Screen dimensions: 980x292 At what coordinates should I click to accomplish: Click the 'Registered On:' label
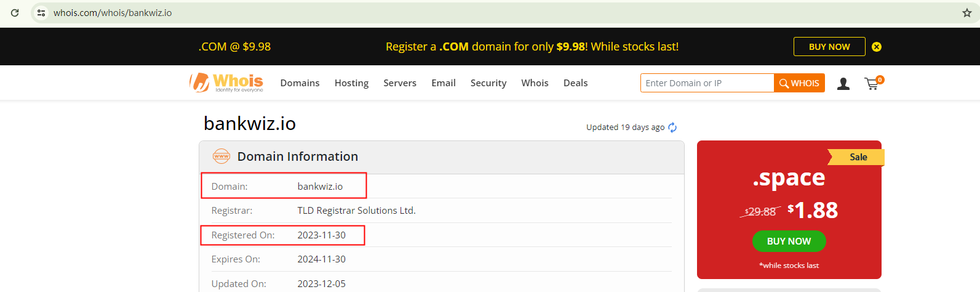click(x=243, y=235)
